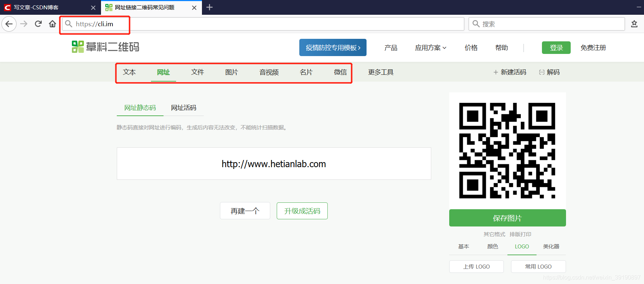Open the 更多工具 menu
This screenshot has width=644, height=284.
coord(381,72)
